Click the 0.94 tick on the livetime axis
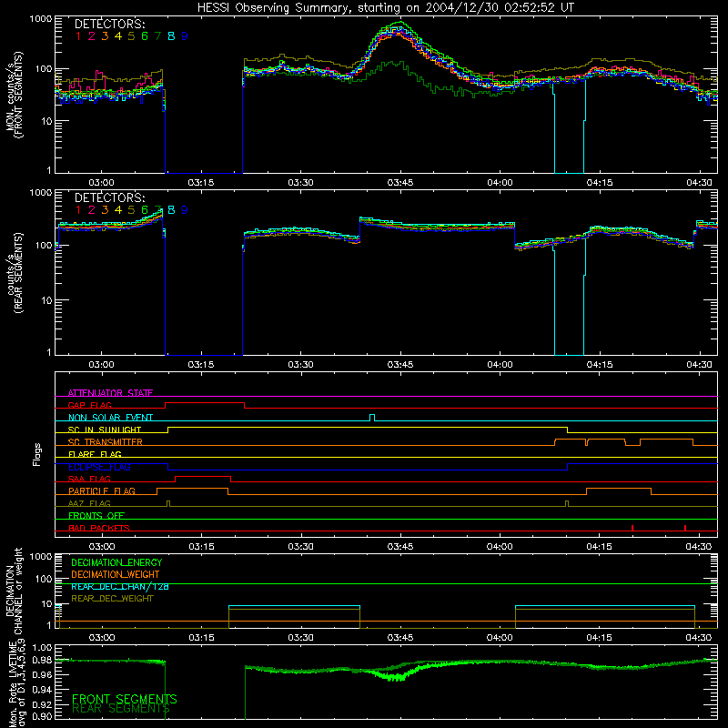 (42, 690)
